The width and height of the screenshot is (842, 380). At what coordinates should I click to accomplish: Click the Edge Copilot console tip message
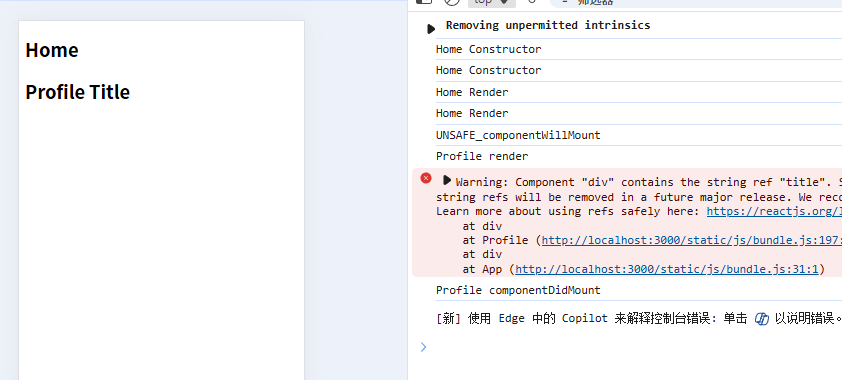[x=638, y=319]
